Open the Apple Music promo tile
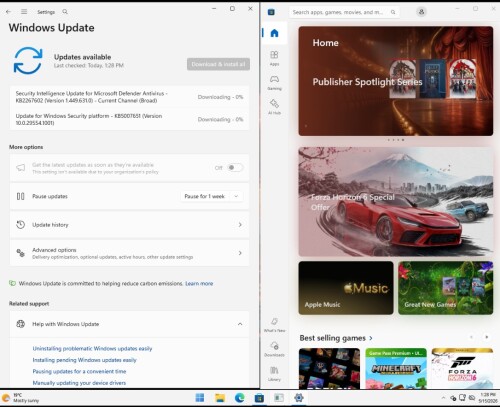 click(x=346, y=288)
